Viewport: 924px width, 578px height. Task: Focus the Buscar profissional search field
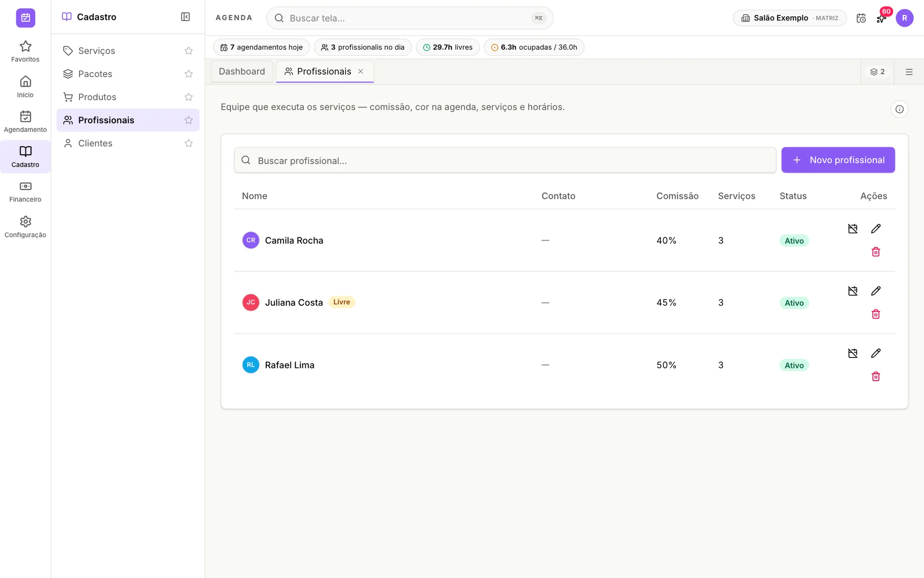pos(505,160)
